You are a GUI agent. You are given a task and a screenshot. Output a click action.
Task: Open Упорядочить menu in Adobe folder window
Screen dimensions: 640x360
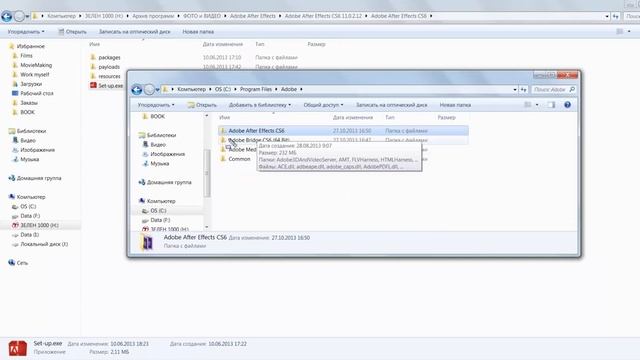[156, 105]
